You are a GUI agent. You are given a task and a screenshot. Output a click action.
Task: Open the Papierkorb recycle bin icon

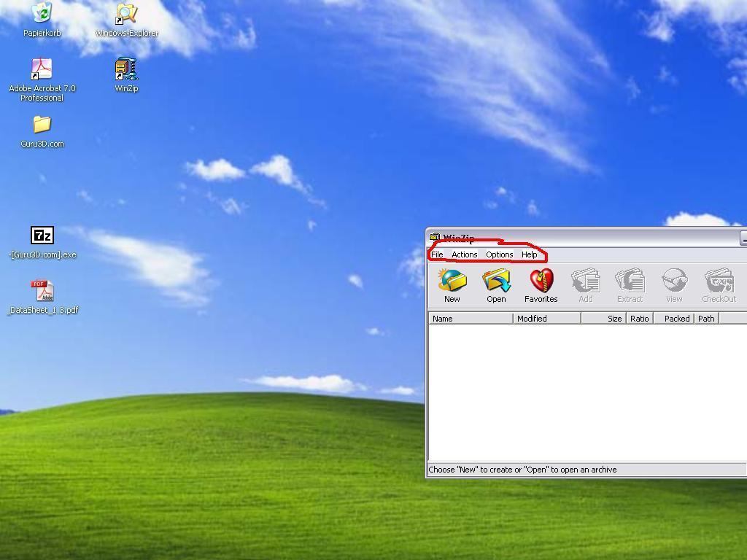(42, 13)
